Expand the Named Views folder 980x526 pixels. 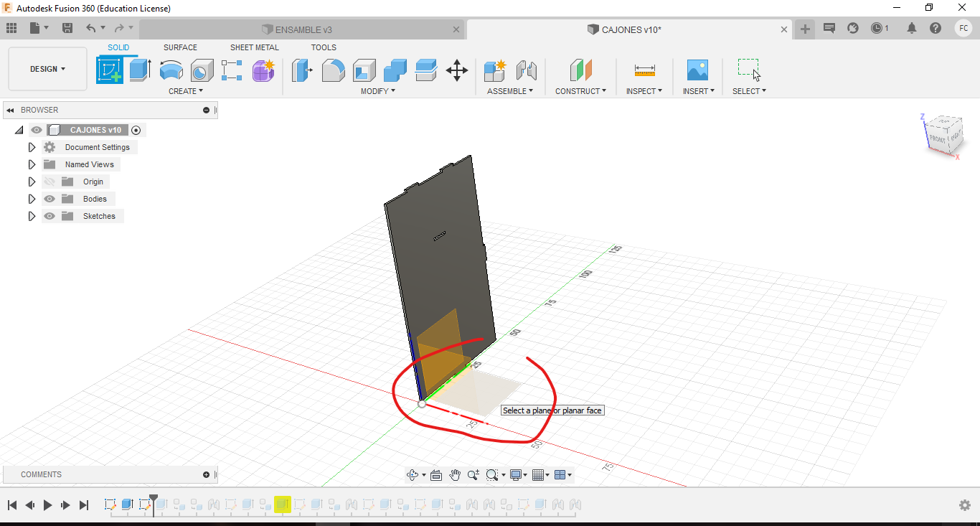pos(32,164)
